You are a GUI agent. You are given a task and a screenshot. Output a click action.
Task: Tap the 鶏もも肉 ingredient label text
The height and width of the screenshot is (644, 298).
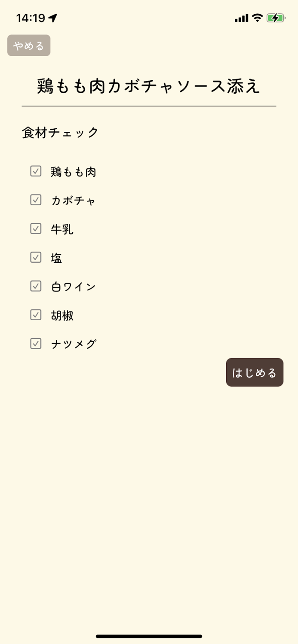[x=72, y=171]
